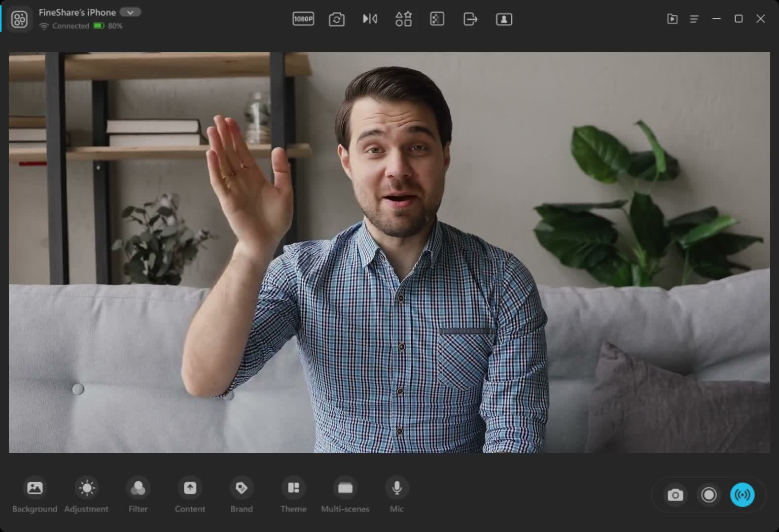Toggle the background removal checkered icon
The width and height of the screenshot is (779, 532).
[x=437, y=19]
